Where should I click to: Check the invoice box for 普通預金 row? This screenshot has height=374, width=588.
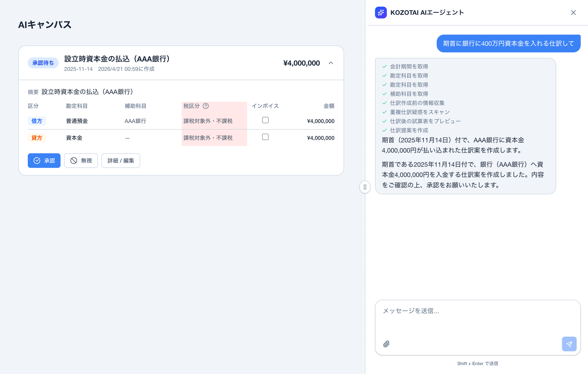click(x=265, y=120)
